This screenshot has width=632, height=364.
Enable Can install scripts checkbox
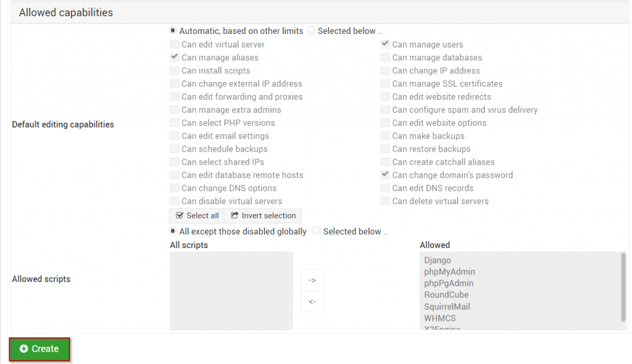tap(175, 70)
